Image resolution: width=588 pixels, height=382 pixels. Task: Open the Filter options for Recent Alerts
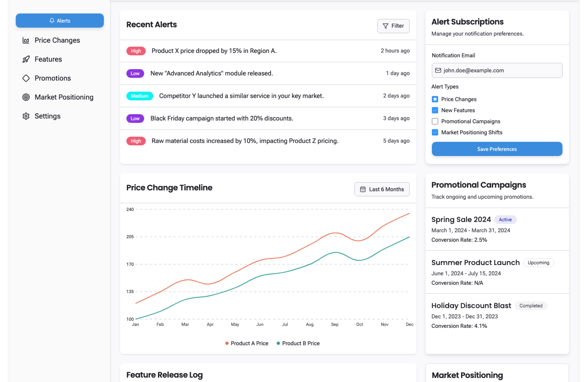click(393, 26)
